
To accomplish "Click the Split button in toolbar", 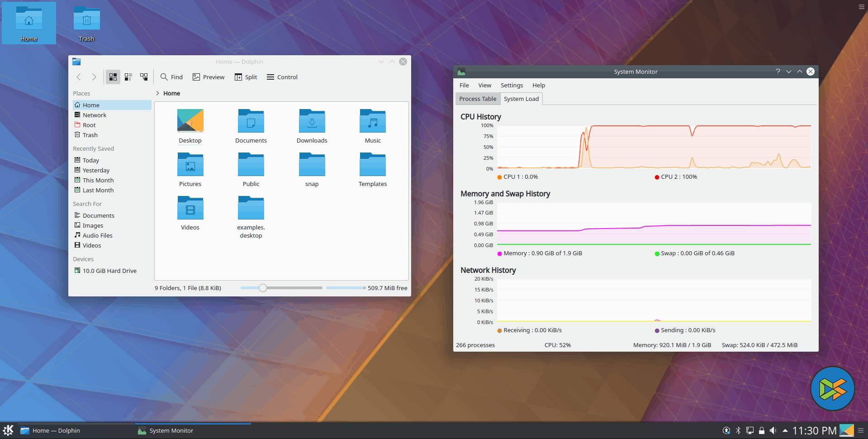I will [x=246, y=77].
